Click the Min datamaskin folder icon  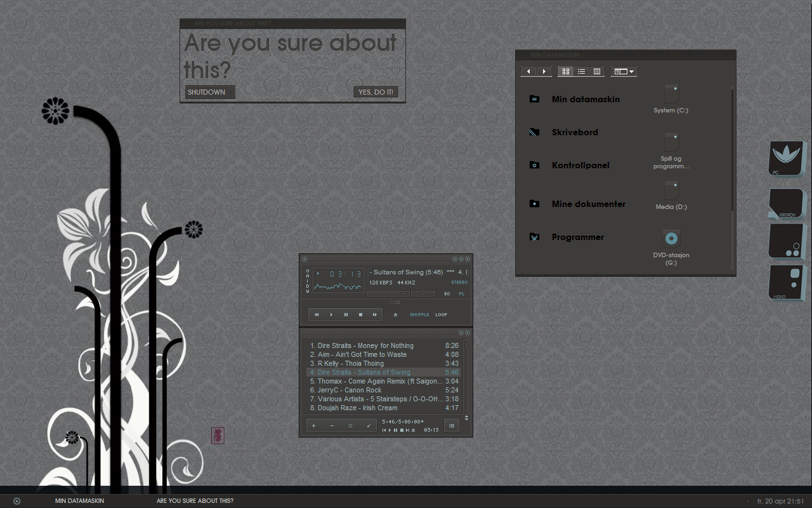pyautogui.click(x=535, y=99)
